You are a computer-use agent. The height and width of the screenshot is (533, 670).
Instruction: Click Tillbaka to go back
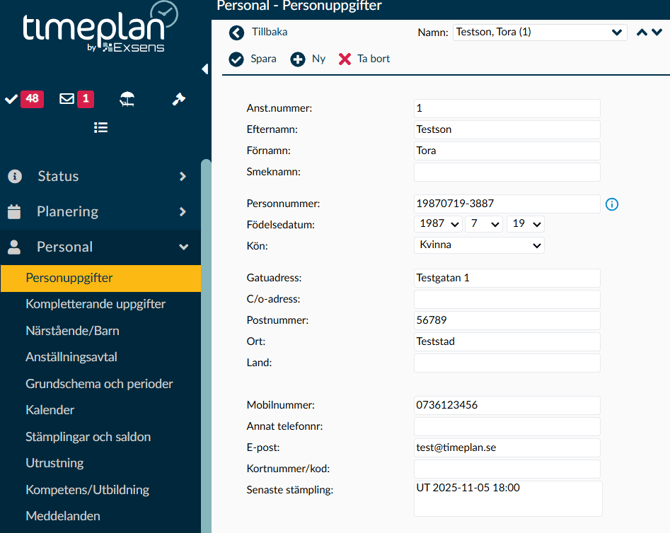258,32
